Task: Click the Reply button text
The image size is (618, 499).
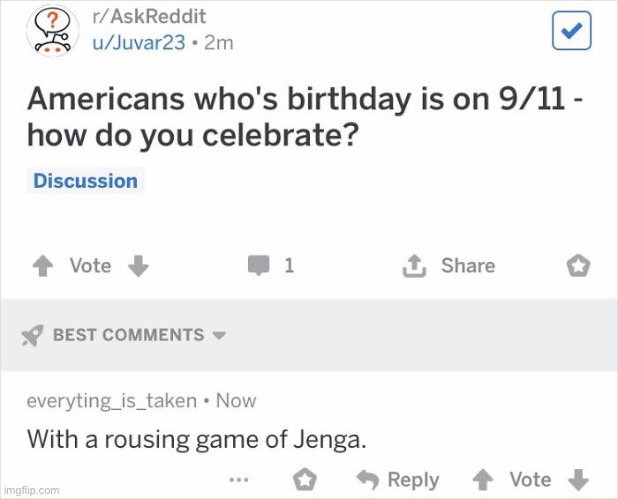Action: pos(413,480)
